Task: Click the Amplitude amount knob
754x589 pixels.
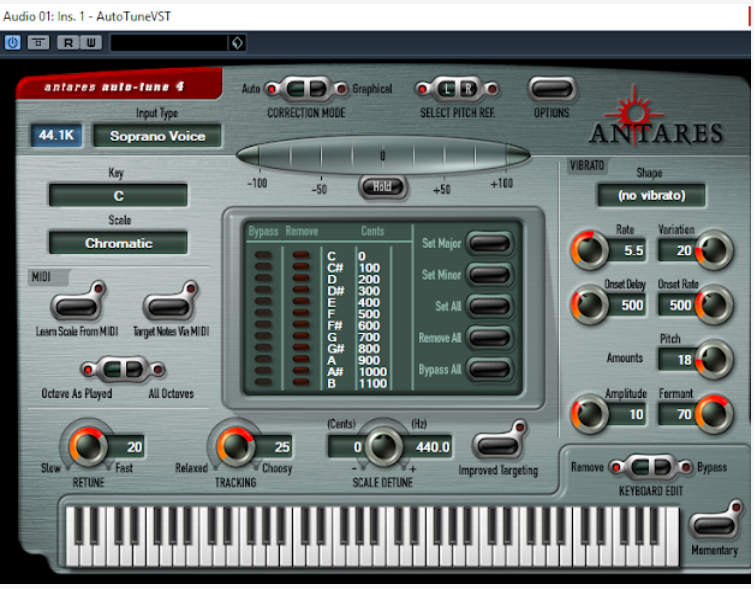Action: click(x=590, y=414)
